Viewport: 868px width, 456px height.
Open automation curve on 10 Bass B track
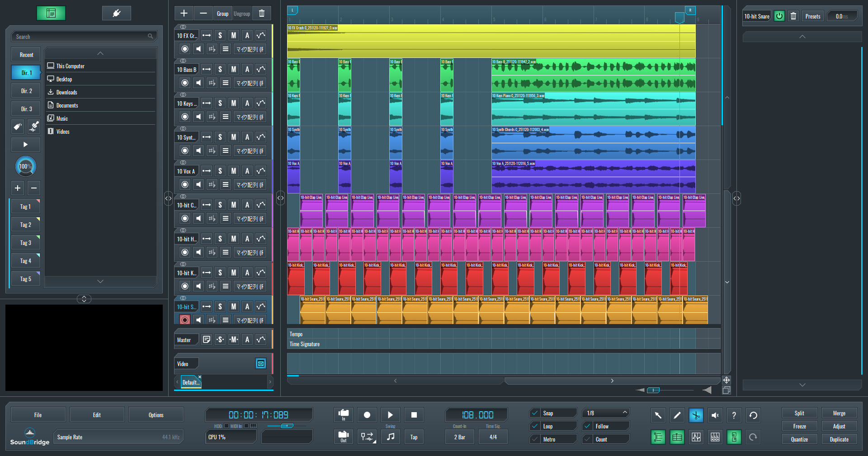coord(261,69)
